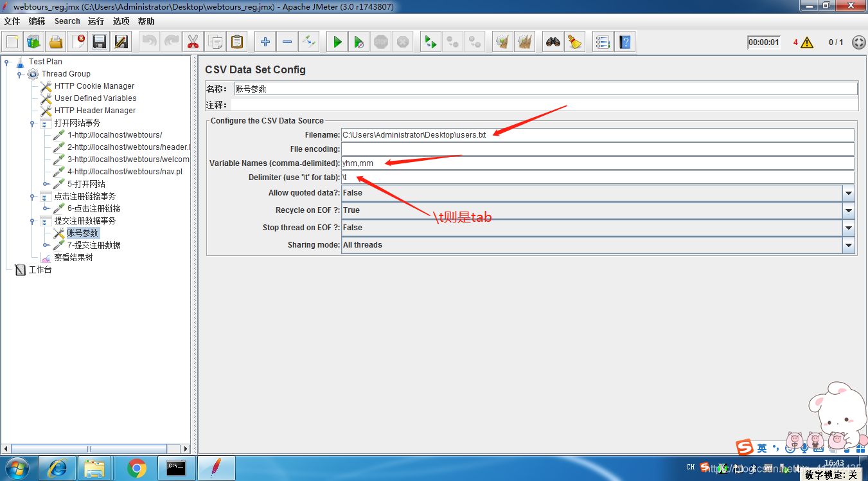Screen dimensions: 868x481
Task: Select HTTP Cookie Manager in tree
Action: 94,86
